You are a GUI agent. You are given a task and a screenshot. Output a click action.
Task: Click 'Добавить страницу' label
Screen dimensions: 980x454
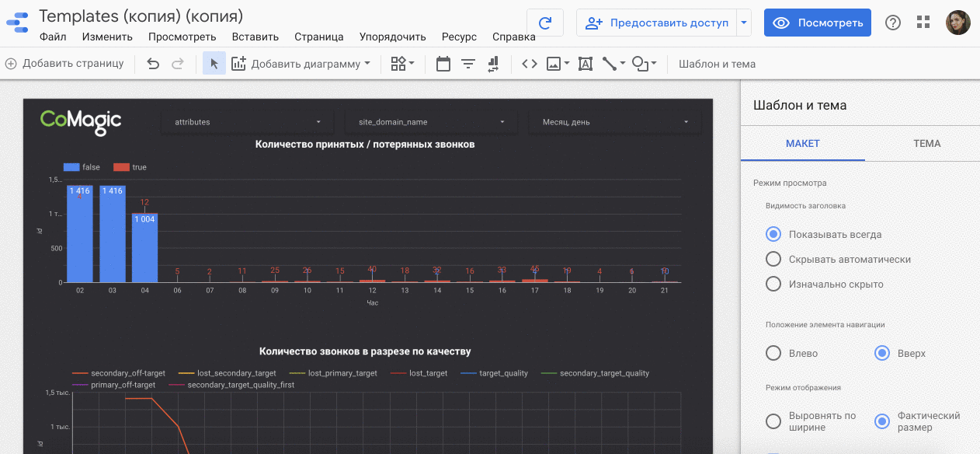[73, 64]
